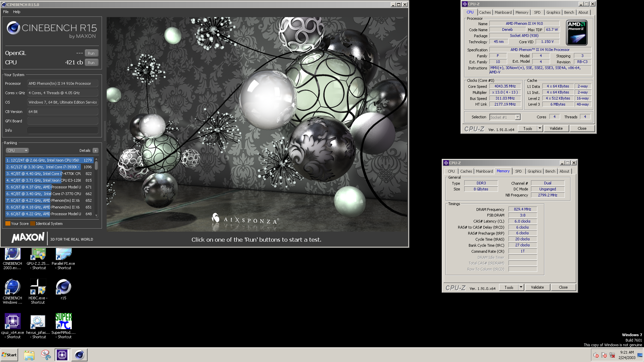Image resolution: width=644 pixels, height=362 pixels.
Task: Expand Tools dropdown arrow in top CPU-Z window
Action: click(540, 128)
